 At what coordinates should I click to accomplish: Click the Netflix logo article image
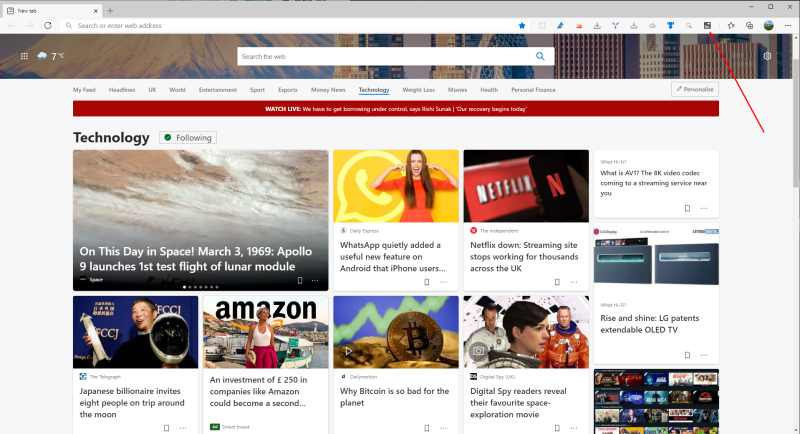click(526, 186)
